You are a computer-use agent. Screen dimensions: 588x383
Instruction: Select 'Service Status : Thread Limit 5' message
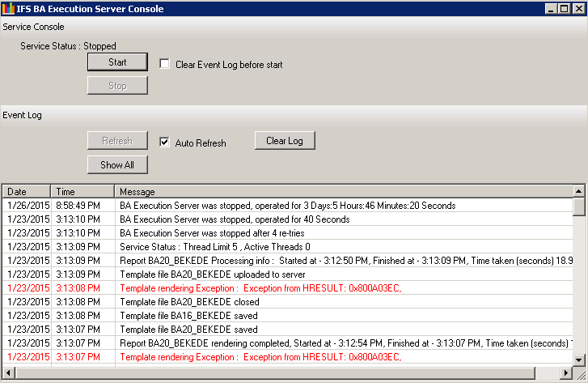[x=215, y=247]
